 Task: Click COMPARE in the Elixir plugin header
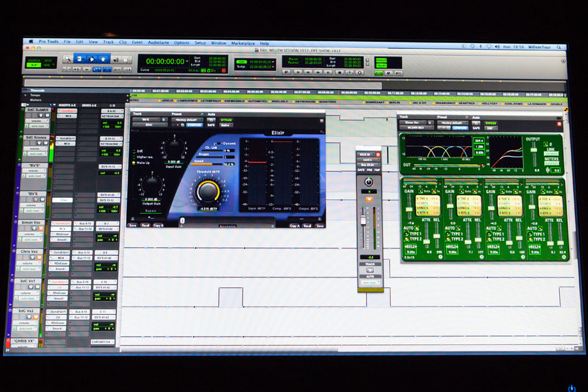194,125
